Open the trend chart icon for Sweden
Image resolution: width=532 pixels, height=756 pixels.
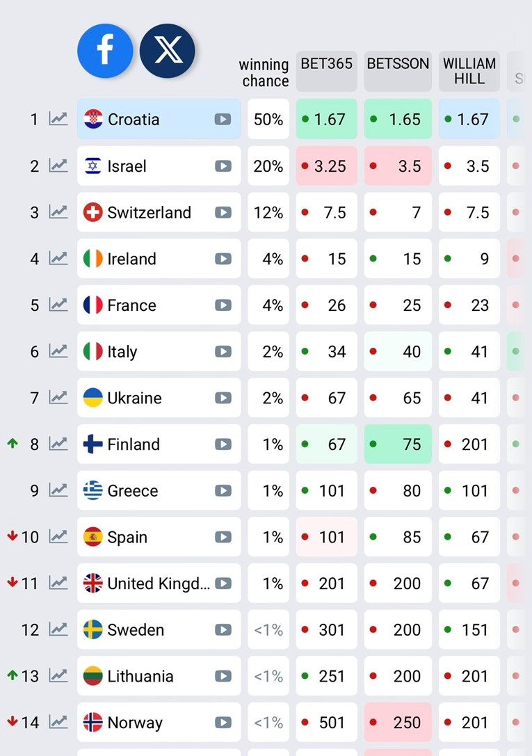click(x=58, y=629)
